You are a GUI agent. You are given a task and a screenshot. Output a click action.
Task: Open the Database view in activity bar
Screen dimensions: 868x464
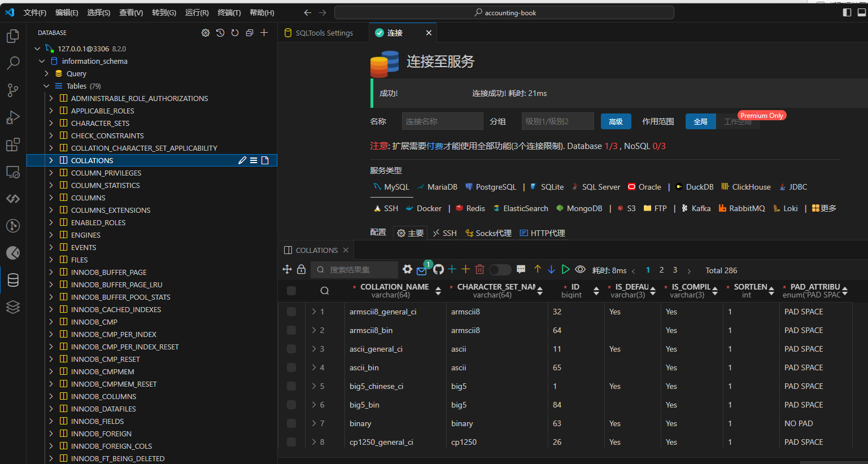click(12, 280)
